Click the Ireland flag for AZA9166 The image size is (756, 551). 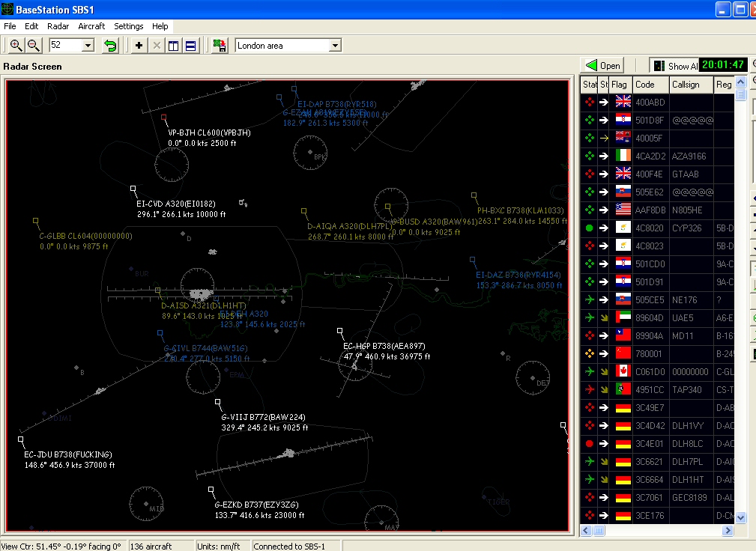click(x=623, y=156)
